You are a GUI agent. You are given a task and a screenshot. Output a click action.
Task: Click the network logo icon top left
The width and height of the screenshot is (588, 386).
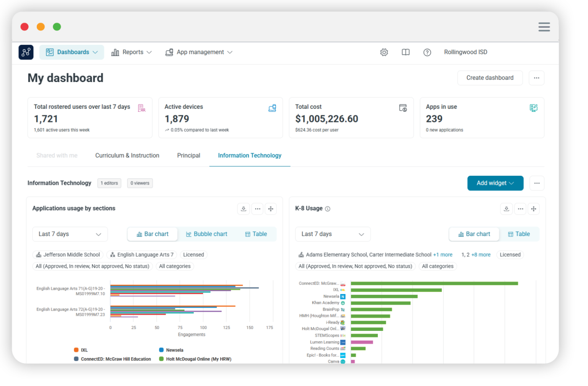(x=26, y=52)
